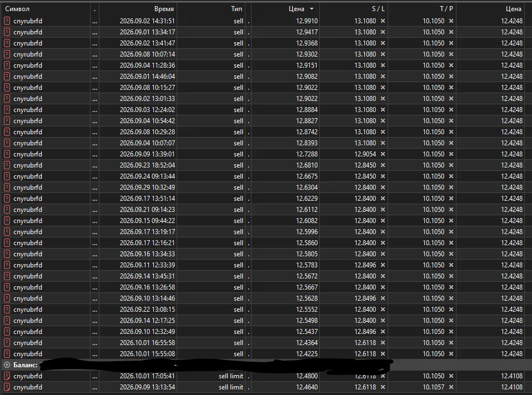This screenshot has width=532, height=395.
Task: Select the row icon at 2026.09.23 18:52:04
Action: tap(7, 165)
